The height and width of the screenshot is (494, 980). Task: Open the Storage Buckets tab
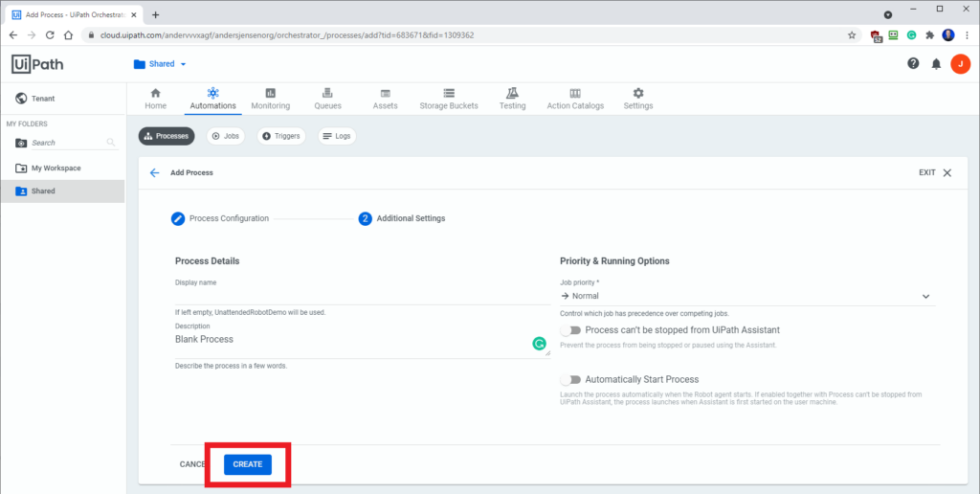pyautogui.click(x=449, y=99)
